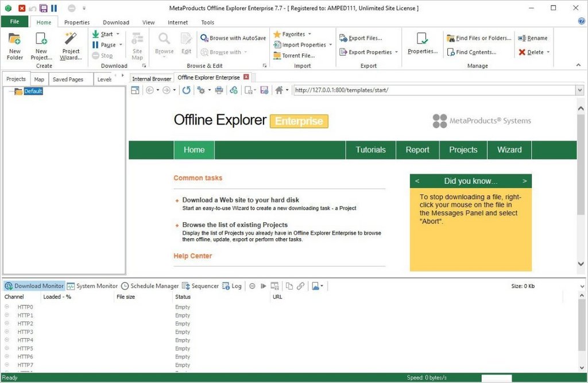Open Find Contents
This screenshot has width=588, height=383.
[x=471, y=52]
